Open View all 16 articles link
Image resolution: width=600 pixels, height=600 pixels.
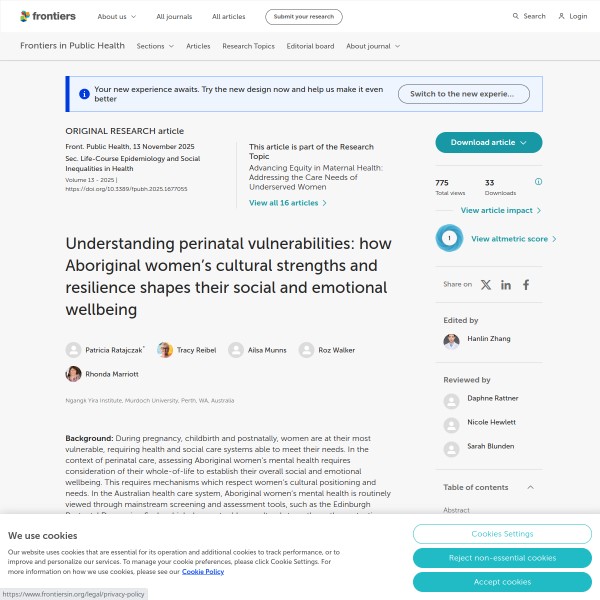point(288,203)
